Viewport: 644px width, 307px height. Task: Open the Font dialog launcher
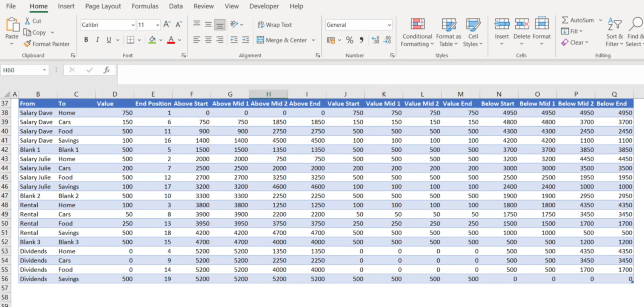183,55
